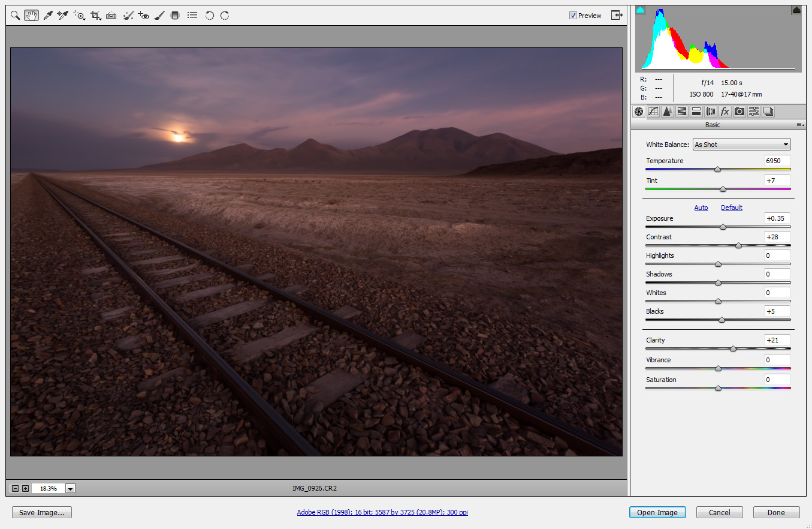812x529 pixels.
Task: Switch to the Split Toning panel tab
Action: tap(696, 111)
